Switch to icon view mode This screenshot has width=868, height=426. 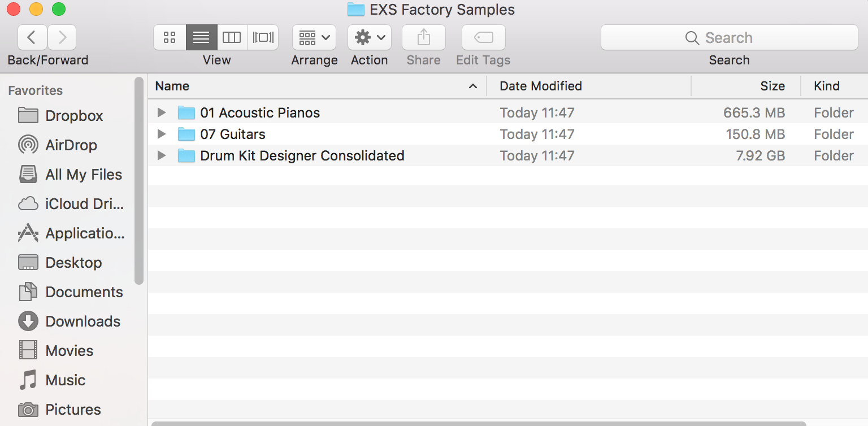[170, 38]
